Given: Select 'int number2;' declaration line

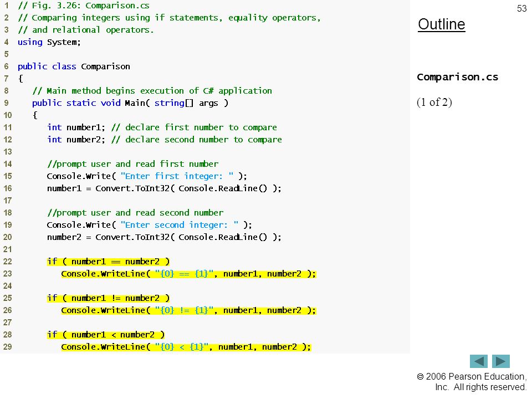Looking at the screenshot, I should (x=164, y=140).
